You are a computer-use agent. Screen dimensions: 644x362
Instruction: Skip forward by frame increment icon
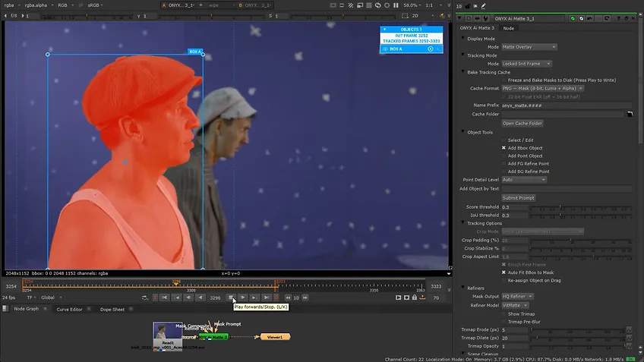[305, 297]
